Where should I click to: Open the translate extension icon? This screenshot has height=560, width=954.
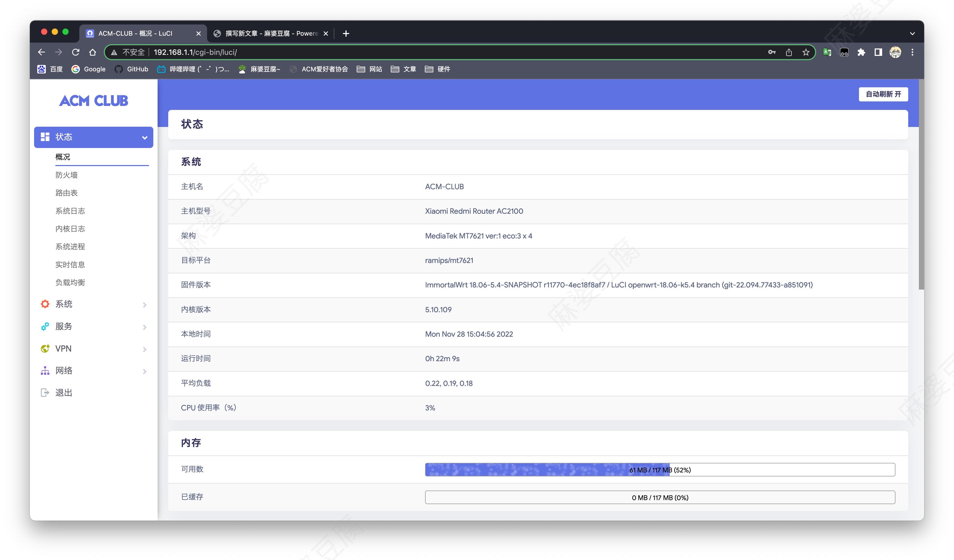(x=827, y=52)
